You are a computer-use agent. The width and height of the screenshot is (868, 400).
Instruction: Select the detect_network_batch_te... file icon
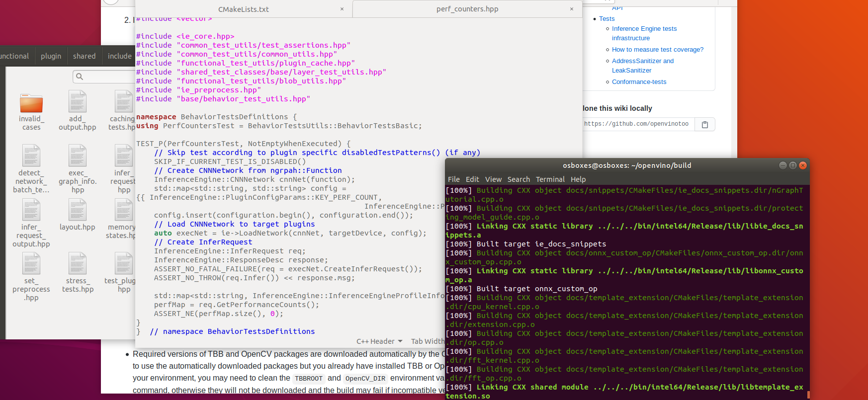[x=31, y=156]
